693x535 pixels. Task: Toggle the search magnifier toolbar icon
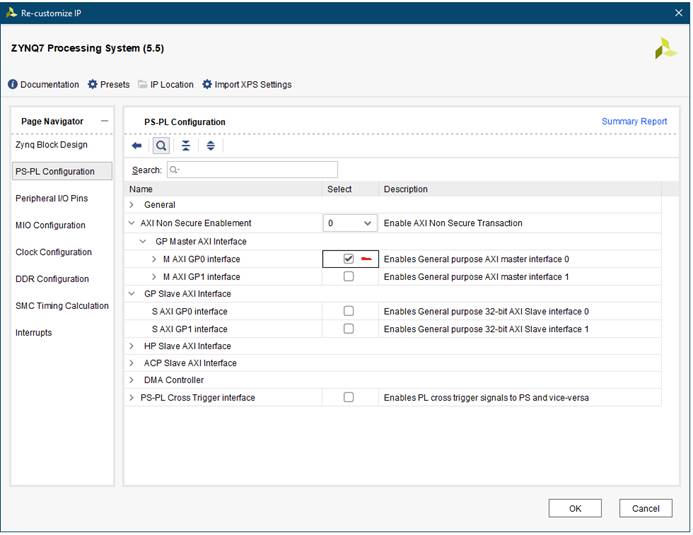(x=161, y=146)
